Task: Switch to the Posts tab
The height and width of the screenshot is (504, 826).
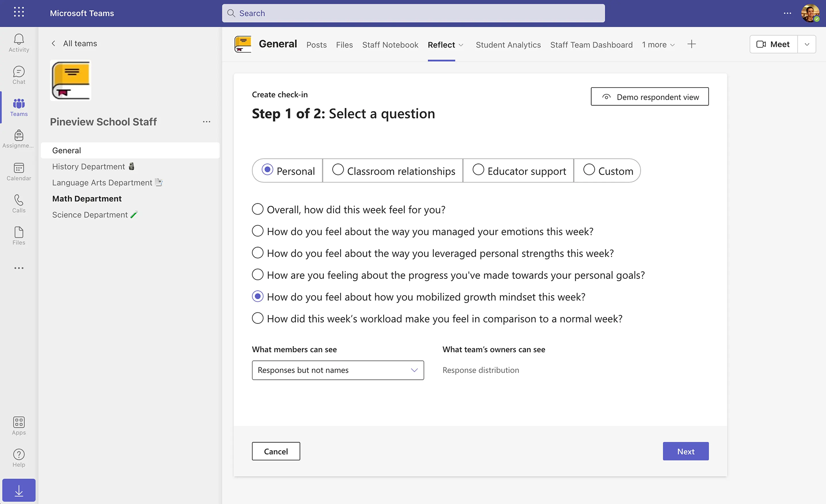Action: click(316, 45)
